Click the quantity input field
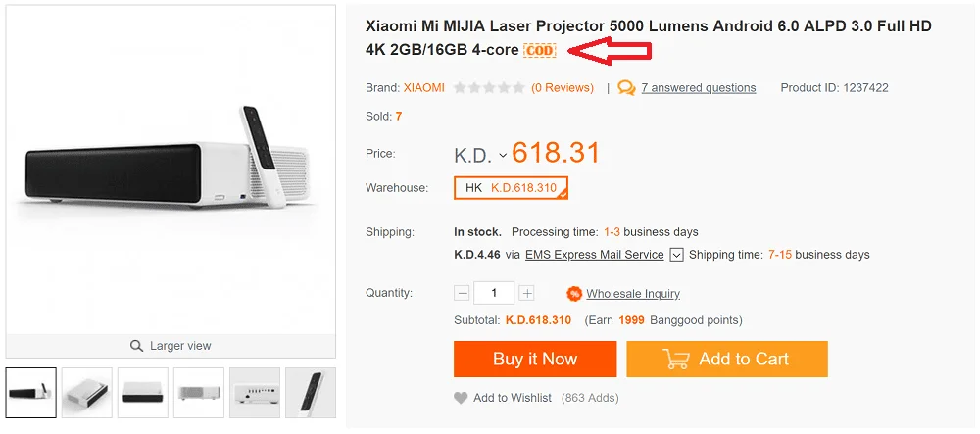The height and width of the screenshot is (434, 980). click(494, 293)
